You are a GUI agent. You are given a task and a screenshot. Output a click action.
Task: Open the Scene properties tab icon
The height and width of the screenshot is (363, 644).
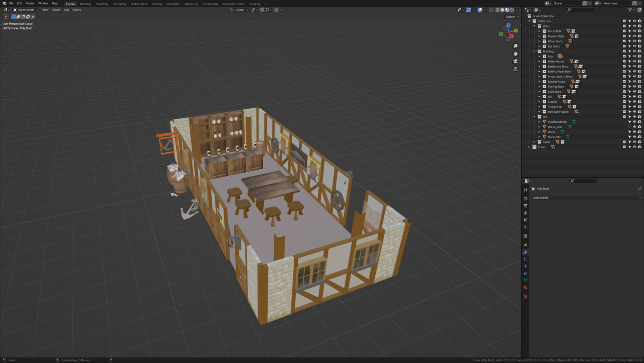525,220
